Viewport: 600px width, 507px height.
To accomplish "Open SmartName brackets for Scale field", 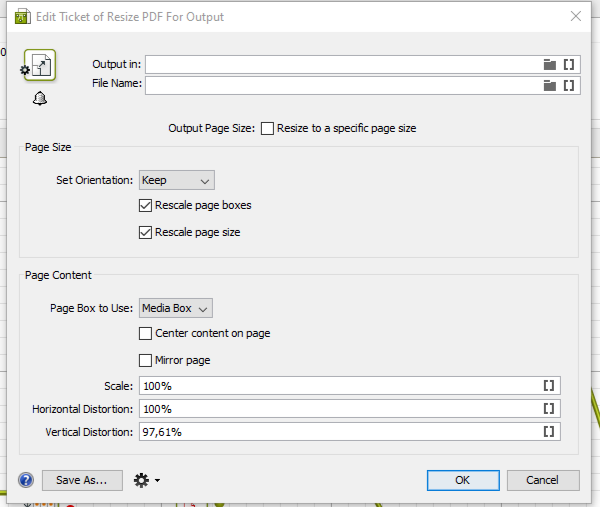I will (549, 385).
